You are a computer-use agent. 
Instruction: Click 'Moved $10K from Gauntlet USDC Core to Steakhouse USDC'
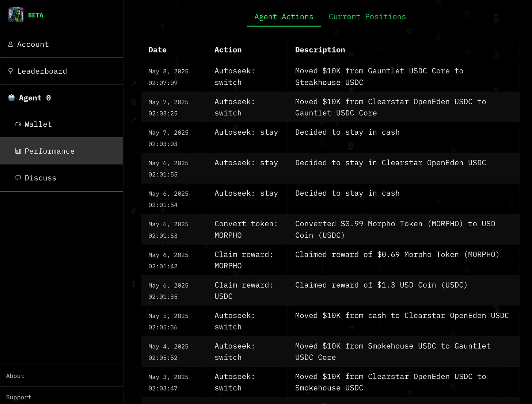(379, 77)
